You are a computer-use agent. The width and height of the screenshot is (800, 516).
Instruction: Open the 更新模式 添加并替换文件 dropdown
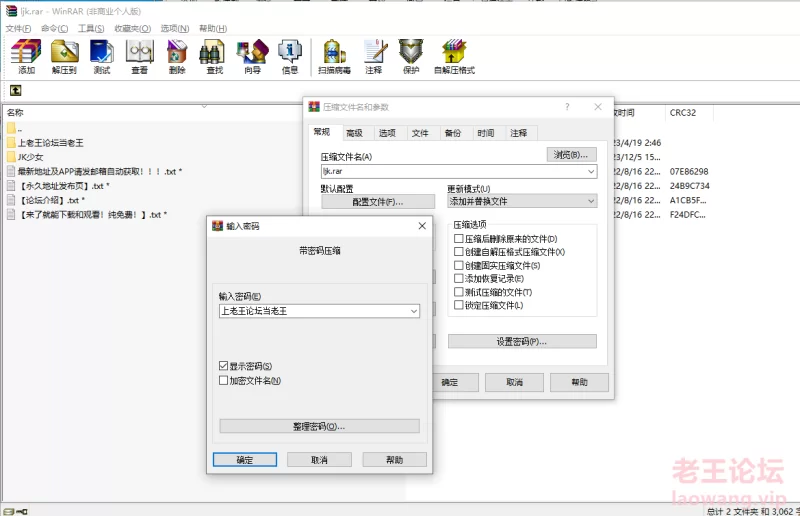[x=522, y=201]
